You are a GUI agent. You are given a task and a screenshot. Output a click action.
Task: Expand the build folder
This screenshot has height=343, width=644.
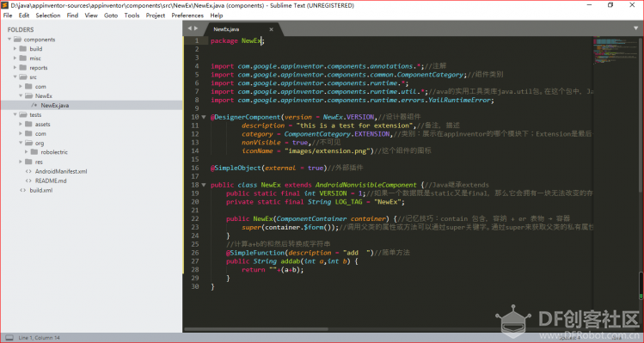point(15,48)
